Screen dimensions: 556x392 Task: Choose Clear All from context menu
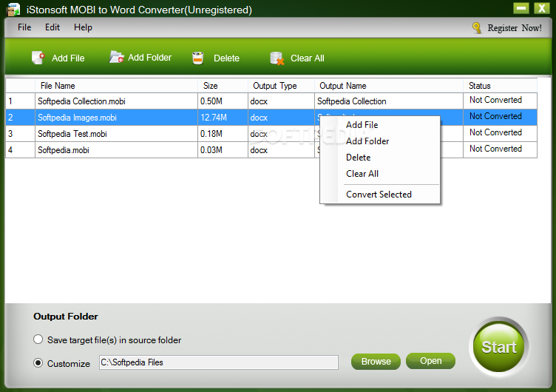coord(380,174)
